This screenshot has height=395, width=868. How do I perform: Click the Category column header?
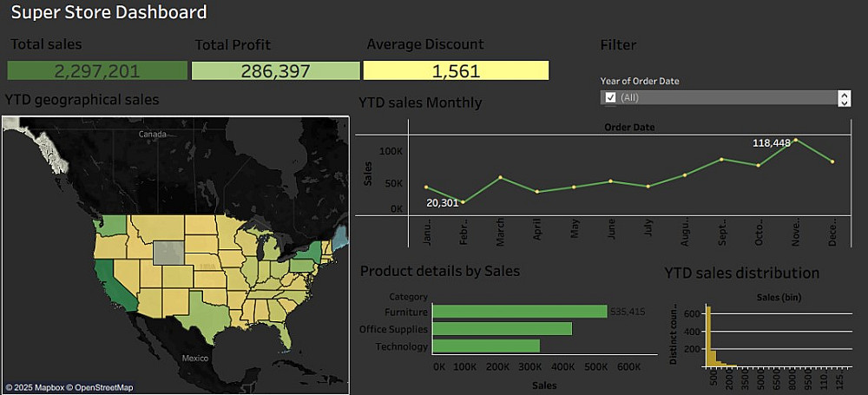pyautogui.click(x=409, y=298)
